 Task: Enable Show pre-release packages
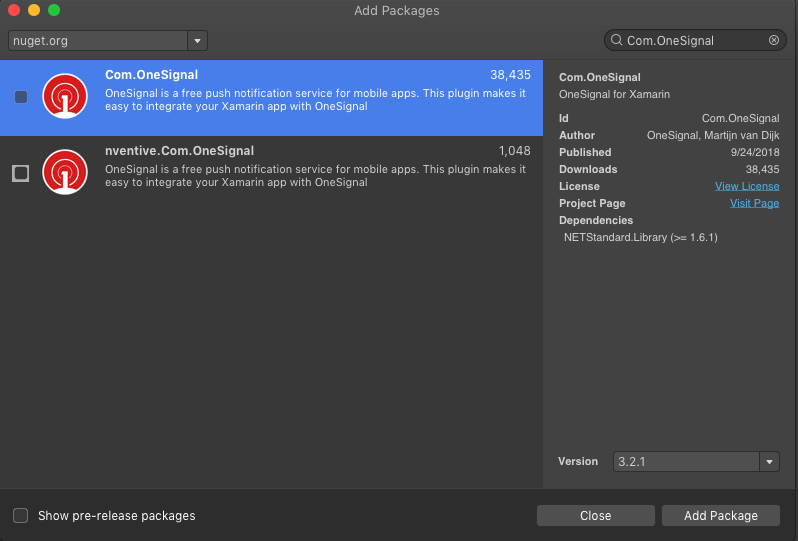[x=20, y=515]
